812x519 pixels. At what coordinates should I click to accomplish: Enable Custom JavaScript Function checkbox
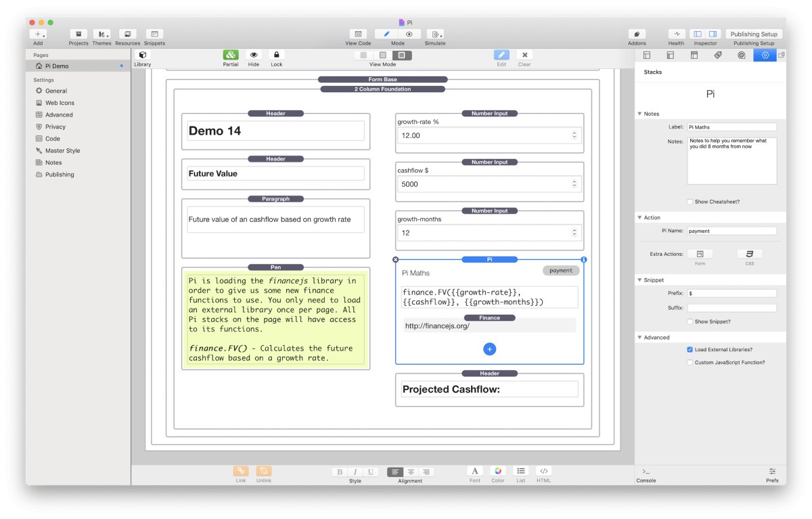(690, 363)
